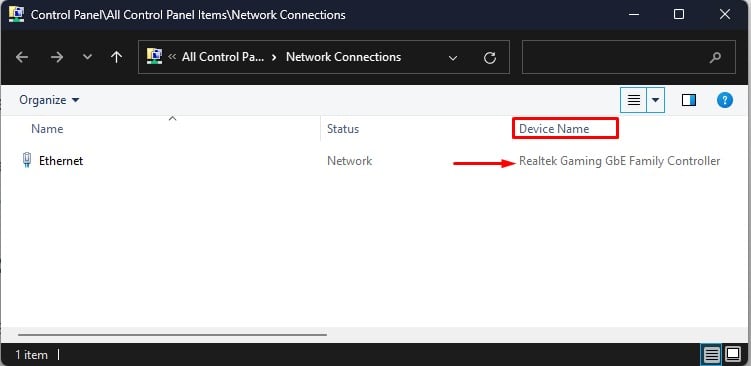Image resolution: width=751 pixels, height=366 pixels.
Task: Switch to details view in status bar
Action: tap(711, 355)
